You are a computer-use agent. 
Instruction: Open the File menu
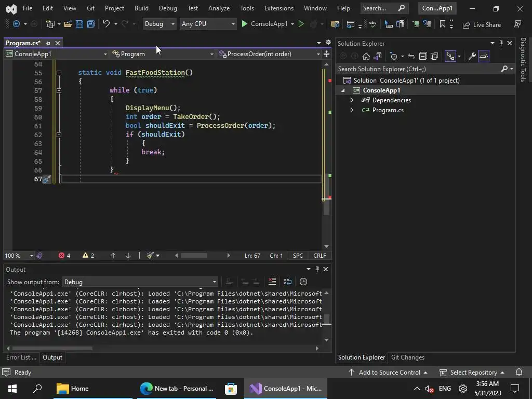pyautogui.click(x=28, y=8)
